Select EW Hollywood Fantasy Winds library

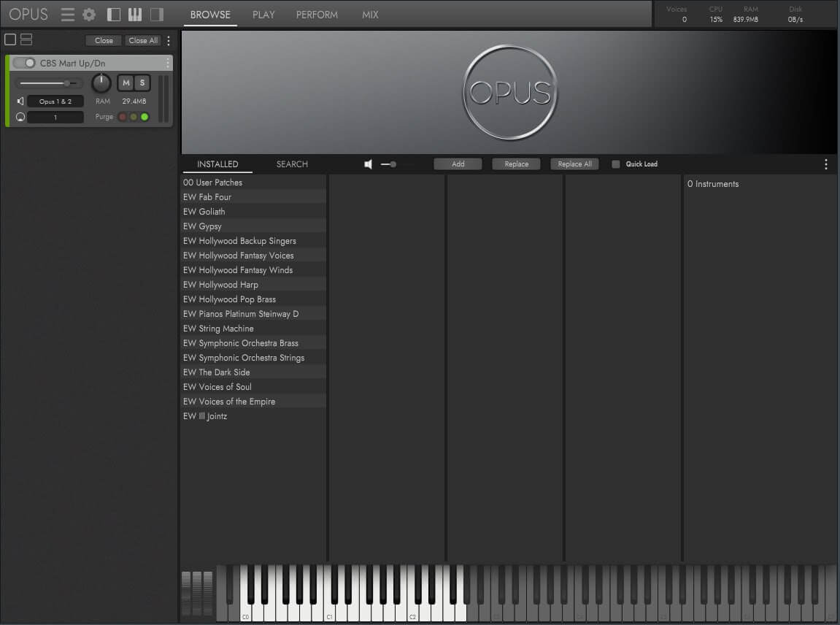255,269
